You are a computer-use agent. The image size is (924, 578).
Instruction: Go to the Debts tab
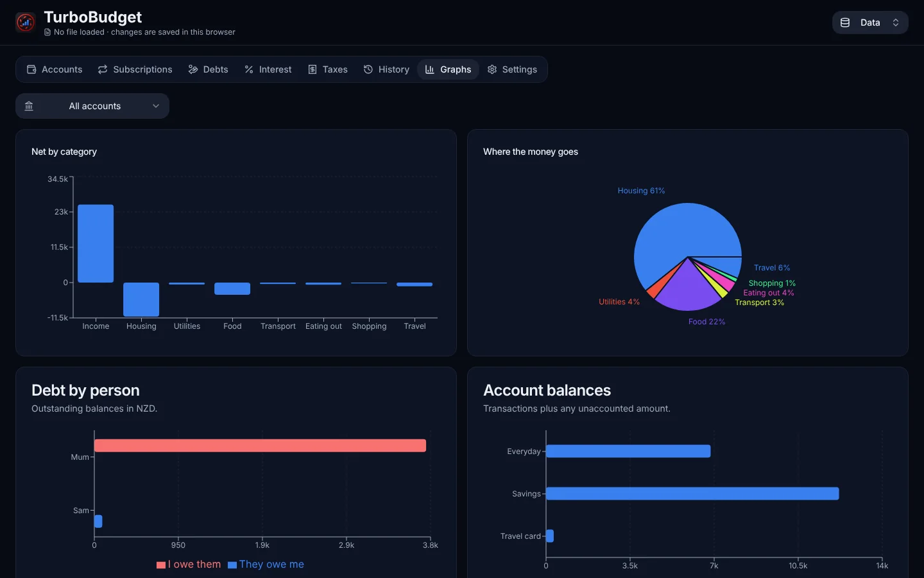pos(209,69)
